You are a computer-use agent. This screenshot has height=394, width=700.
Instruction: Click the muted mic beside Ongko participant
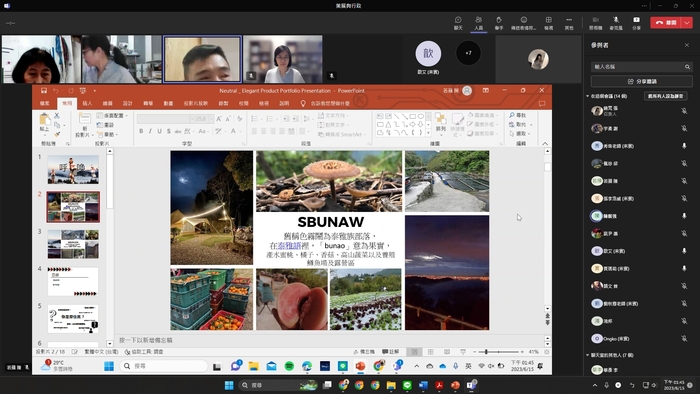[684, 339]
